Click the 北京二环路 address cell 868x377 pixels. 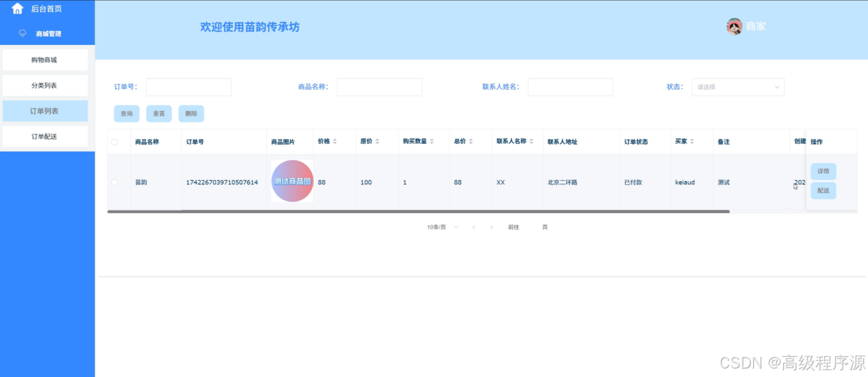pyautogui.click(x=563, y=182)
